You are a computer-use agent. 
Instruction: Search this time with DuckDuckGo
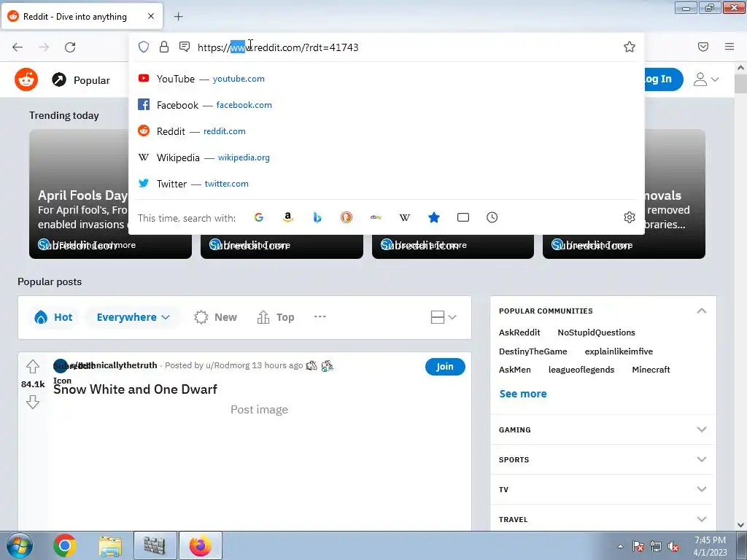tap(347, 217)
